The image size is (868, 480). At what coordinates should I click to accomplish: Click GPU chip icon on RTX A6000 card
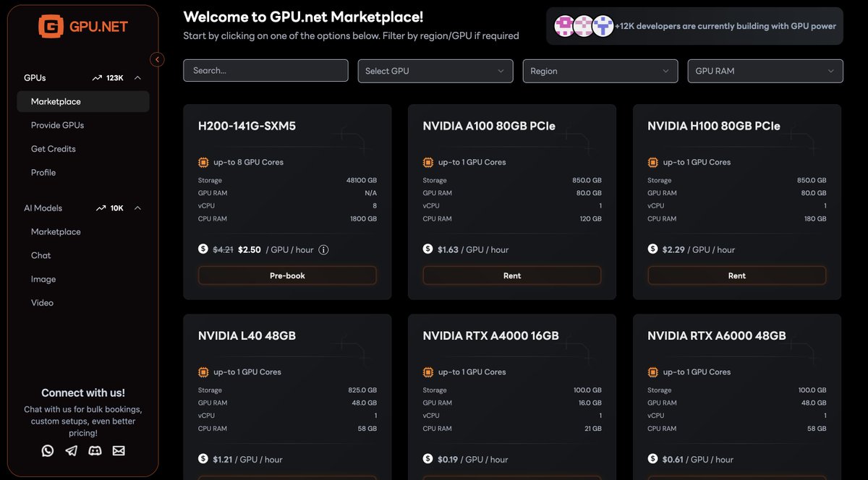tap(652, 372)
